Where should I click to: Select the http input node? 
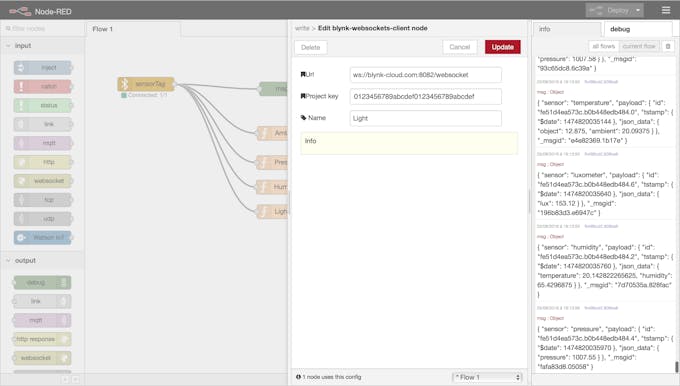42,162
